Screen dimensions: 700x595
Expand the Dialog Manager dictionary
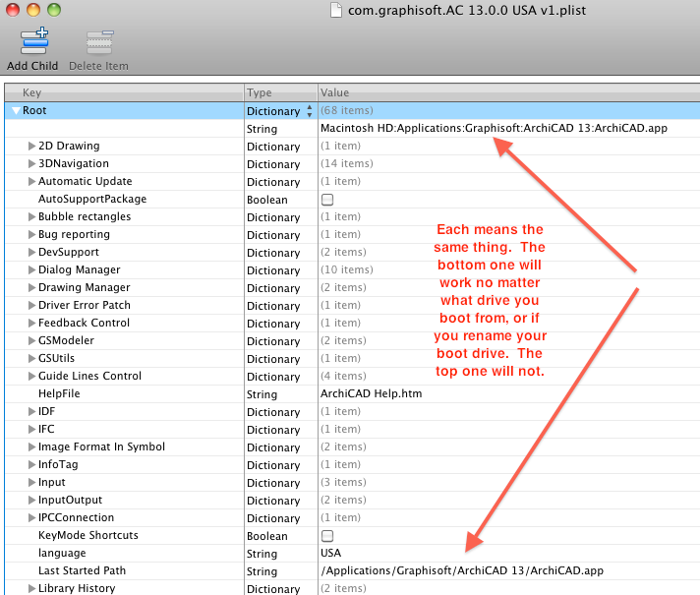(31, 269)
